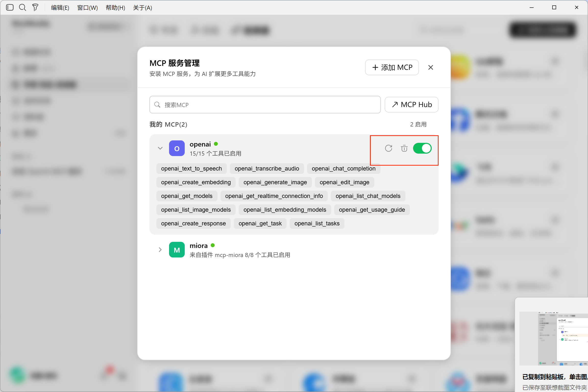This screenshot has width=588, height=392.
Task: Delete the openai MCP server
Action: coord(404,148)
